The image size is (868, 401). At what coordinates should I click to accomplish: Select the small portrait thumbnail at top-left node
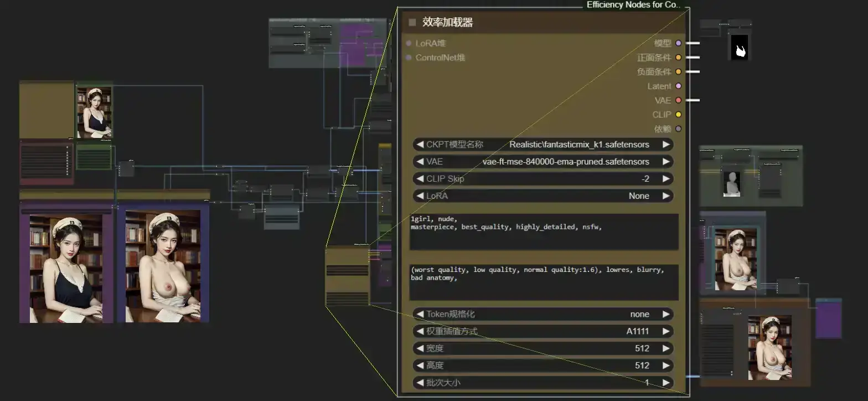[94, 113]
